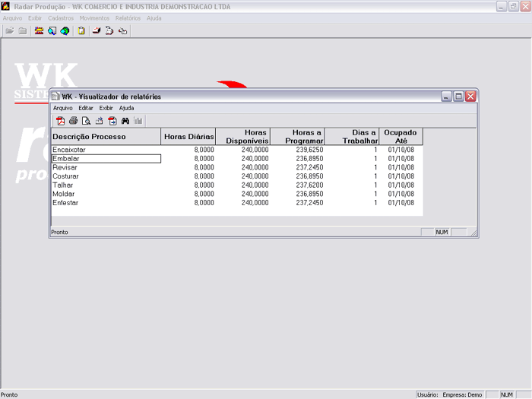Maximize the report viewer window
Viewport: 532px width, 399px height.
[458, 97]
